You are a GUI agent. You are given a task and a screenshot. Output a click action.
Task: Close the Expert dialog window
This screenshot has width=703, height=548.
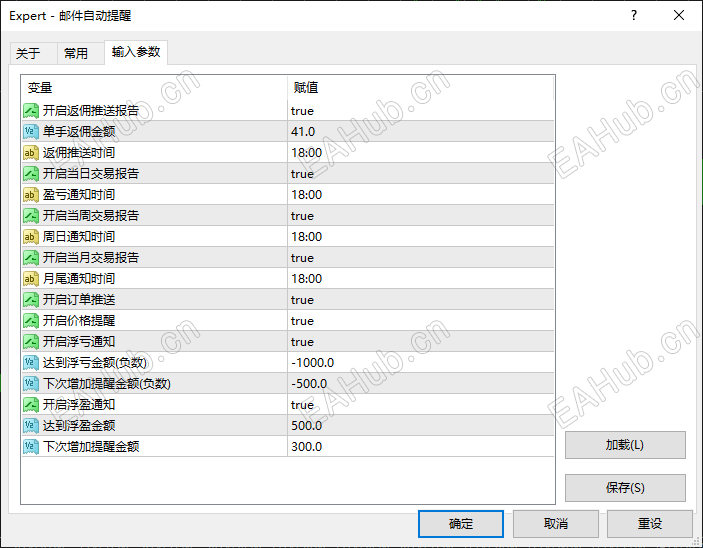coord(679,15)
